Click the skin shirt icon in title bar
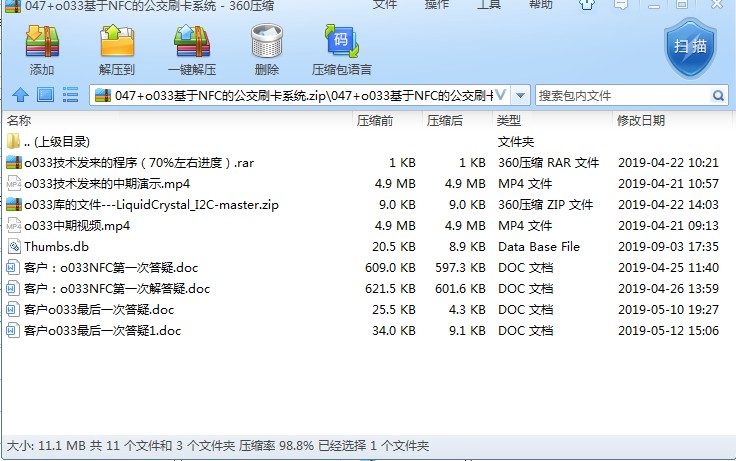736x461 pixels. click(x=587, y=5)
